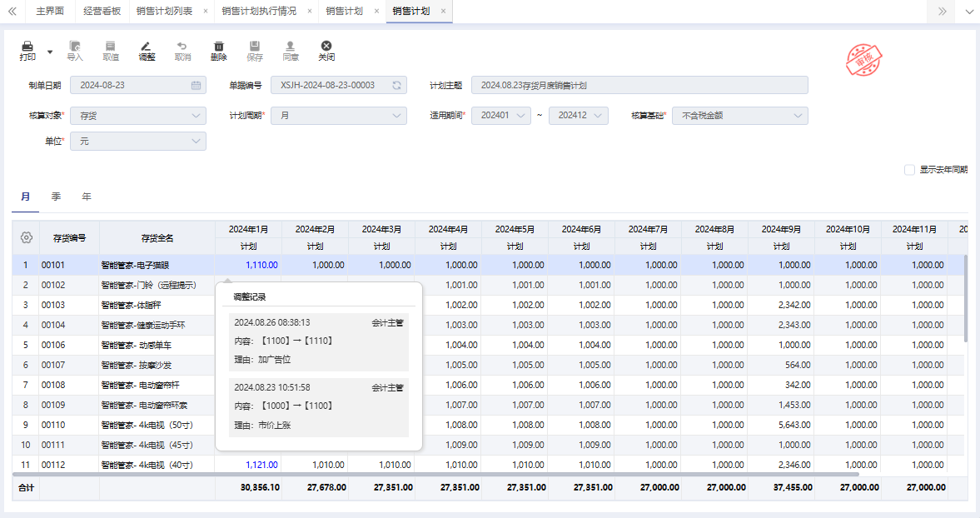Click the 1,121.00 January value link

261,465
